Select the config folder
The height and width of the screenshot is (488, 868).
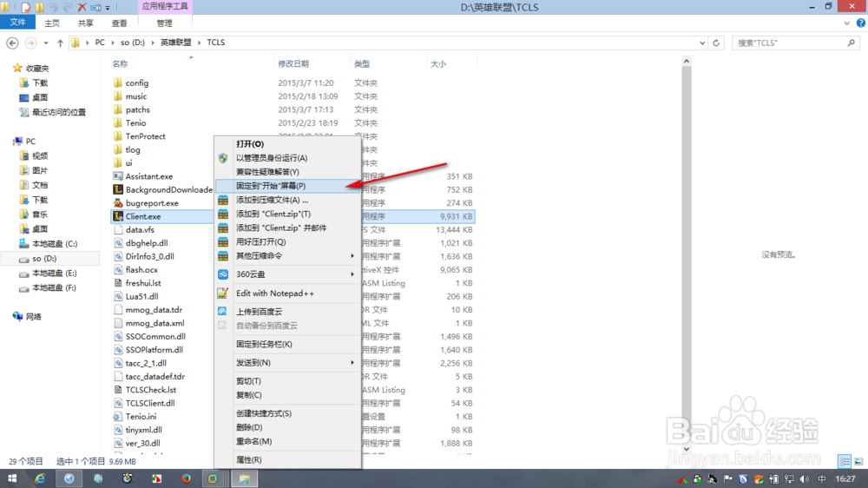coord(137,83)
